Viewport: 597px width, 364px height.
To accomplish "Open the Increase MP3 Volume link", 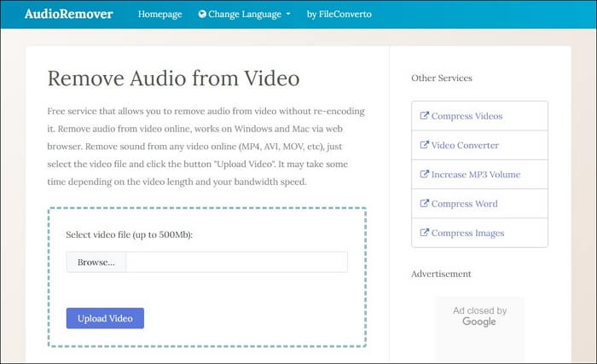I will coord(476,175).
